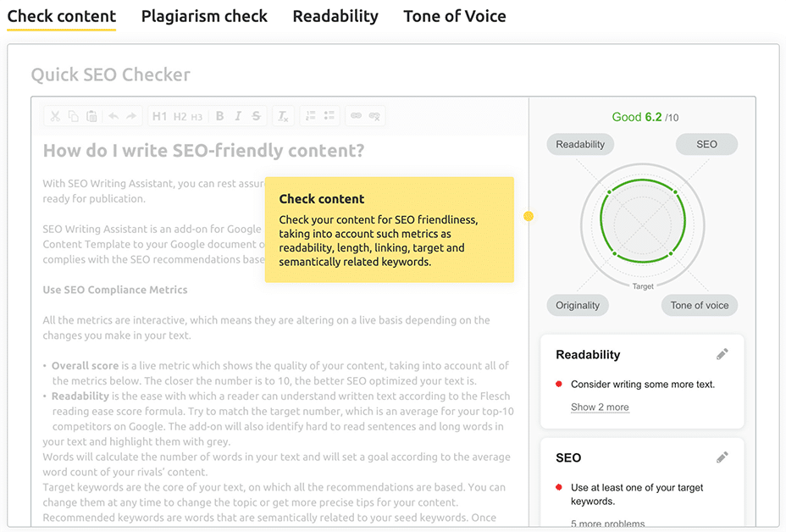Viewport: 786px width, 532px height.
Task: Select the Originality pill below the chart
Action: (578, 305)
